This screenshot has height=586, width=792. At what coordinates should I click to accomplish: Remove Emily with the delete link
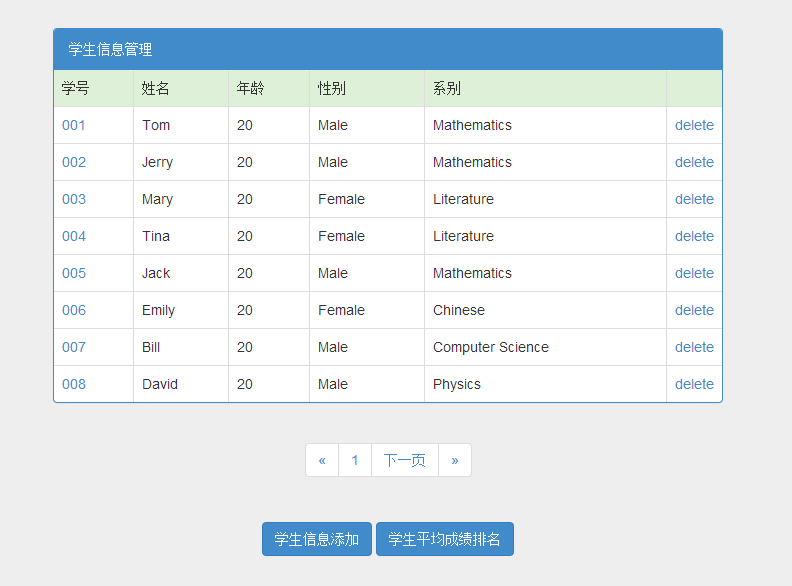click(x=694, y=310)
